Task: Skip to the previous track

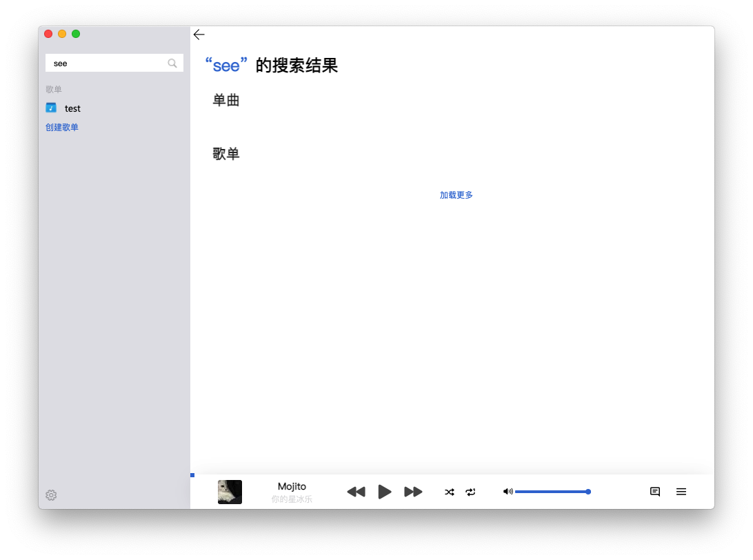Action: tap(357, 492)
